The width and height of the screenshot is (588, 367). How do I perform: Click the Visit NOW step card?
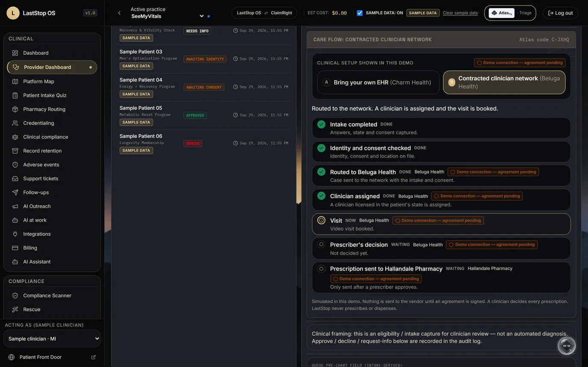[x=441, y=224]
